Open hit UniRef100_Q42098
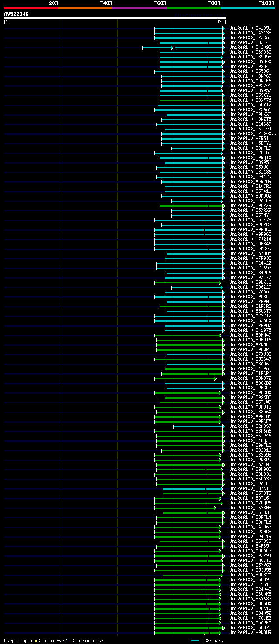 click(x=250, y=47)
